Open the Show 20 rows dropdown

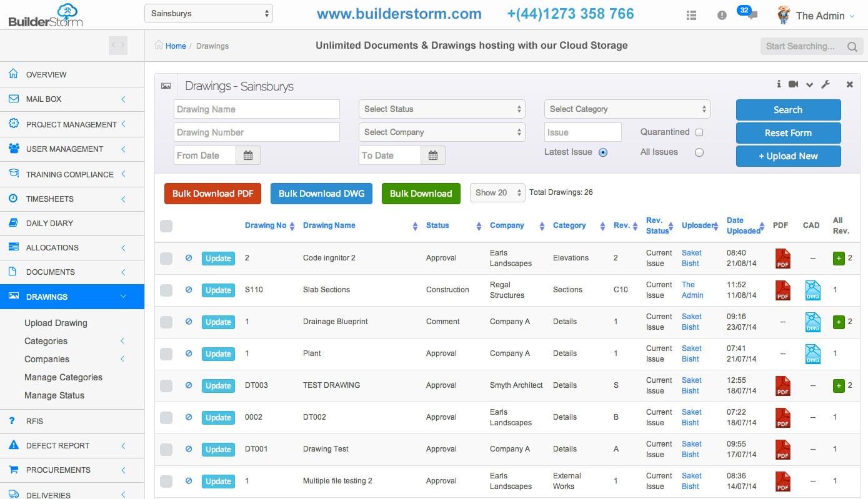point(497,193)
